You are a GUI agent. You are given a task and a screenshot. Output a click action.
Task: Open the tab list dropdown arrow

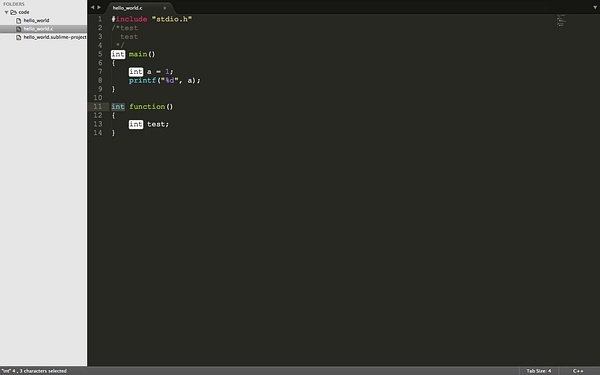click(x=595, y=7)
